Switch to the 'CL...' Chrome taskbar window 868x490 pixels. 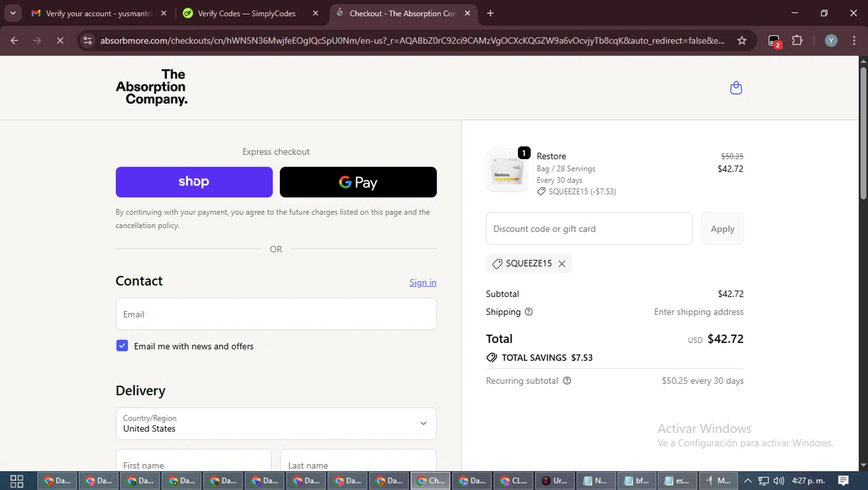514,481
